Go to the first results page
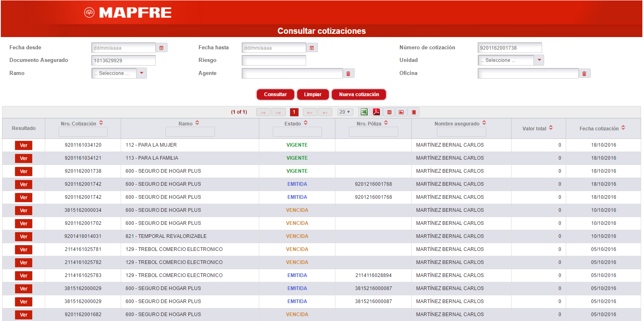The image size is (644, 321). 263,112
